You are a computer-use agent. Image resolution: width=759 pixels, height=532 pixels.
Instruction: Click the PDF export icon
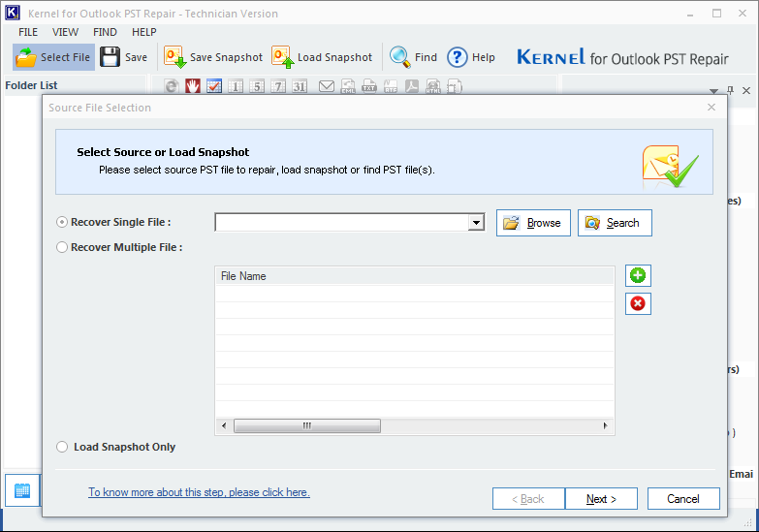click(412, 86)
